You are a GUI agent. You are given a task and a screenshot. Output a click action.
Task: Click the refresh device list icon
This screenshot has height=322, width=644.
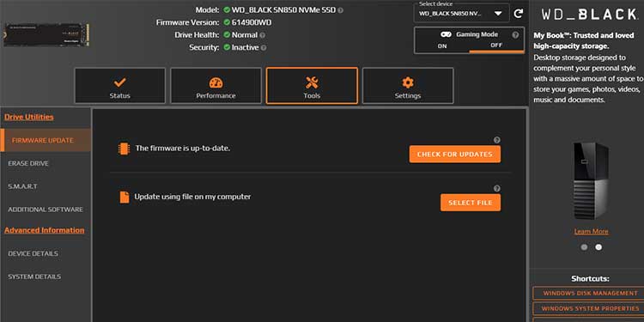(x=519, y=14)
